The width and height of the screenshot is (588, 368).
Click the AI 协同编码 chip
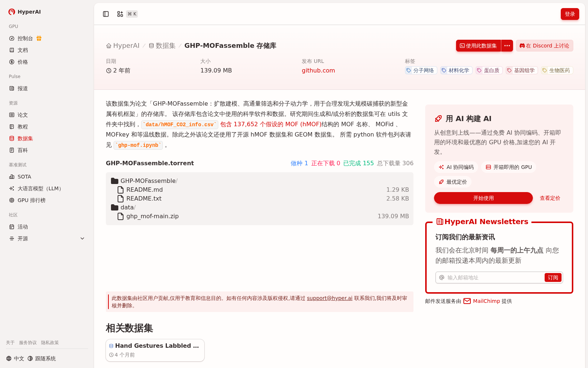coord(456,167)
